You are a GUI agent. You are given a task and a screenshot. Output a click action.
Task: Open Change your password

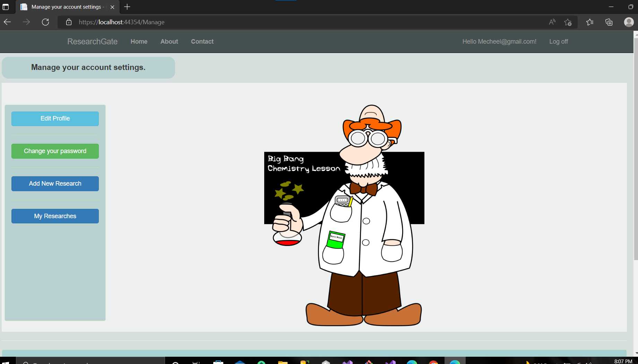pos(55,151)
